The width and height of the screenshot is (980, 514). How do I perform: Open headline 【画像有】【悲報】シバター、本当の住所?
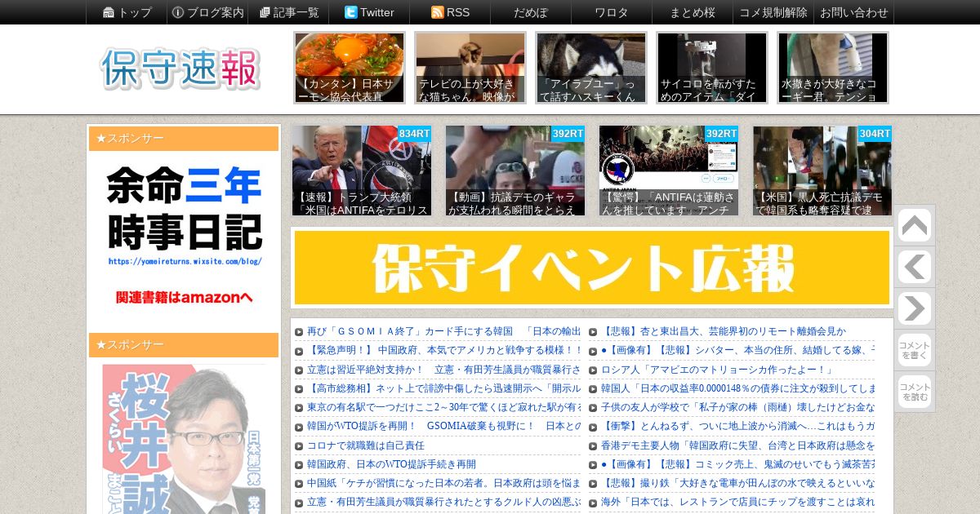tap(737, 350)
